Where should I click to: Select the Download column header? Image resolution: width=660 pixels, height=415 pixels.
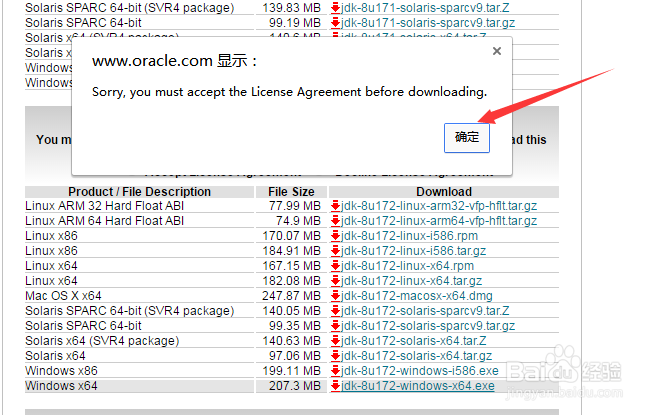click(444, 192)
